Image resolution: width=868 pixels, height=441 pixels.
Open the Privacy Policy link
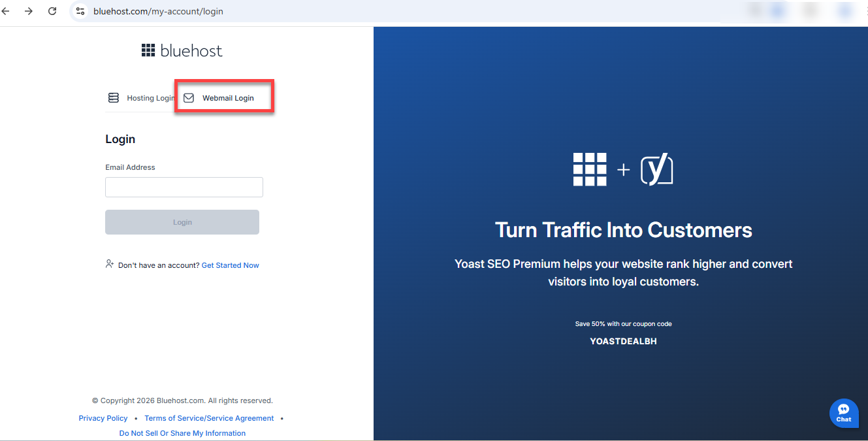tap(103, 417)
